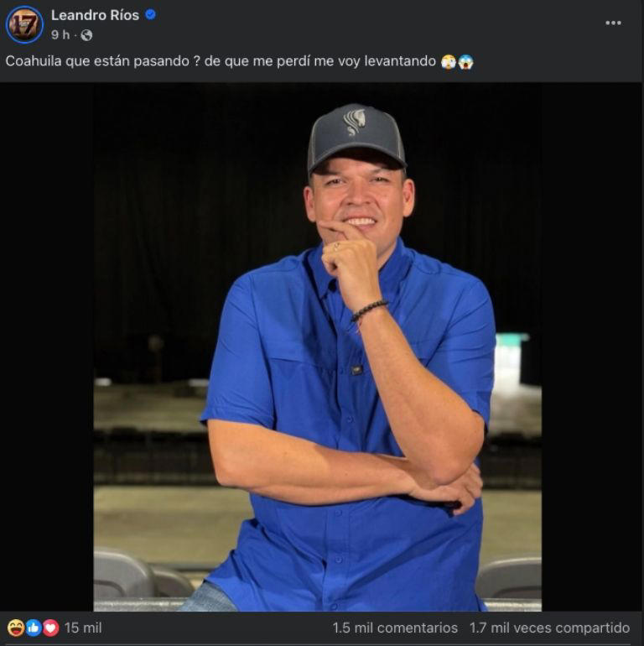Click the blue Like thumbs-up reaction icon
The image size is (644, 646).
[33, 628]
